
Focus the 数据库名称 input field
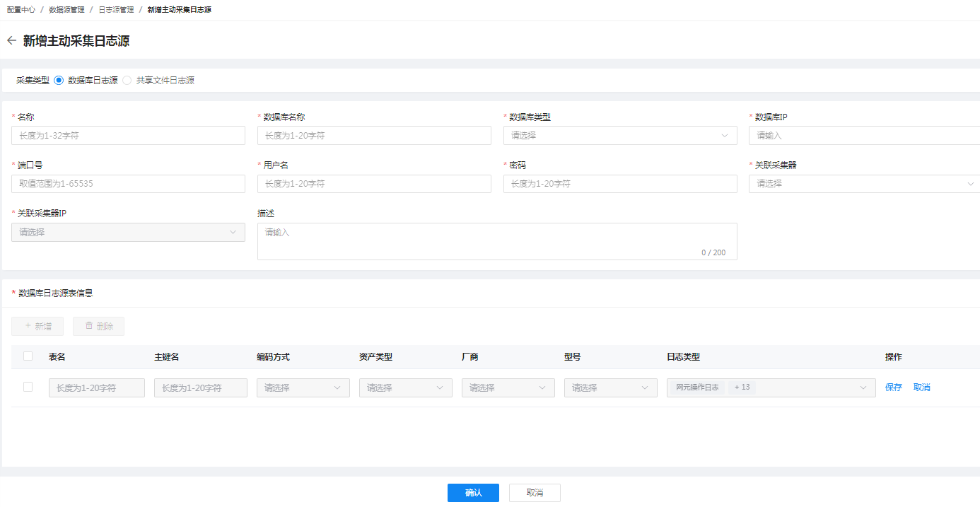coord(374,136)
